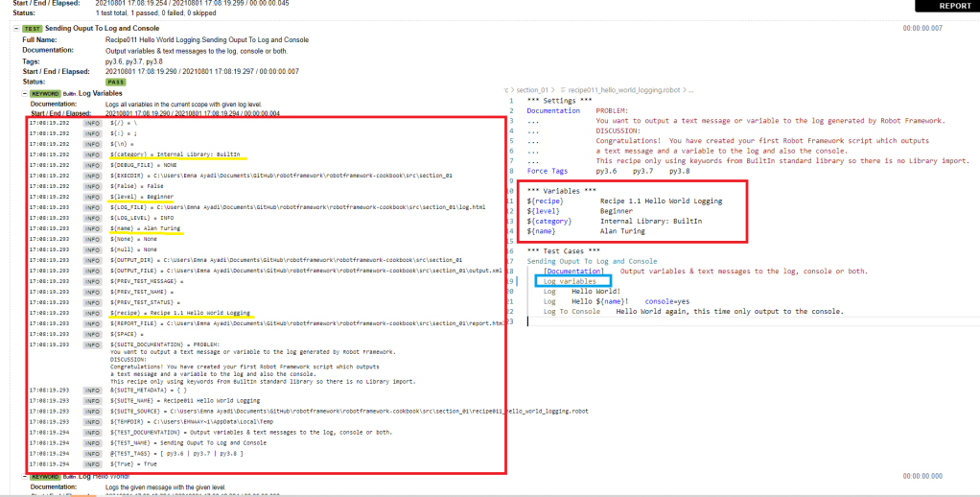This screenshot has height=497, width=980.
Task: Click log message ${SUITE_NAME} = Recipe011 Hello World Logging
Action: click(x=185, y=401)
